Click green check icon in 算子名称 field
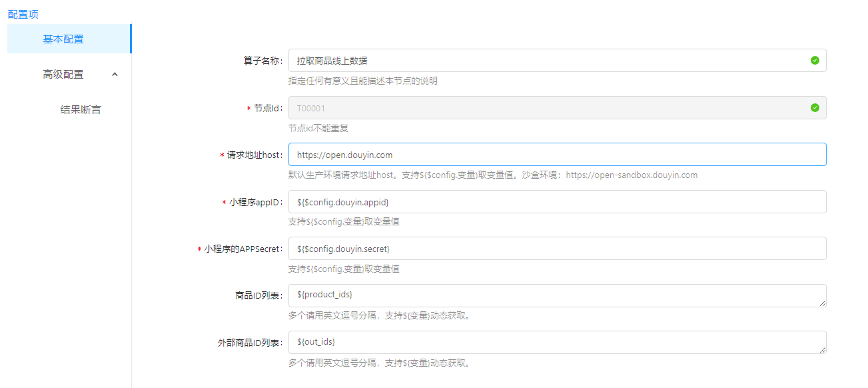868x388 pixels. pyautogui.click(x=815, y=61)
